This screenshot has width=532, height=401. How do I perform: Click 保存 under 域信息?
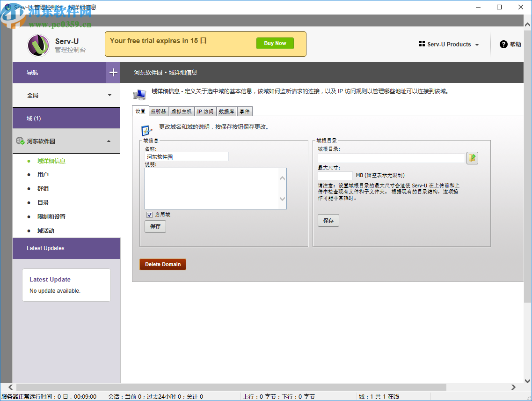(155, 226)
